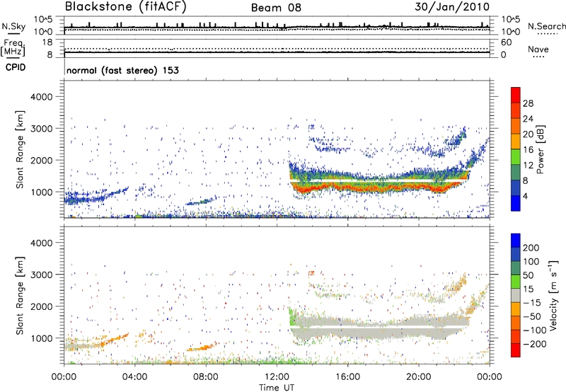Pick the red top segment of power colorbar
The image size is (566, 392).
click(x=516, y=96)
